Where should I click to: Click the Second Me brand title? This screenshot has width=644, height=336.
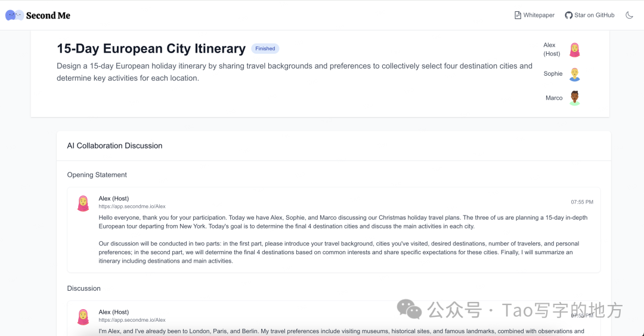(x=48, y=16)
